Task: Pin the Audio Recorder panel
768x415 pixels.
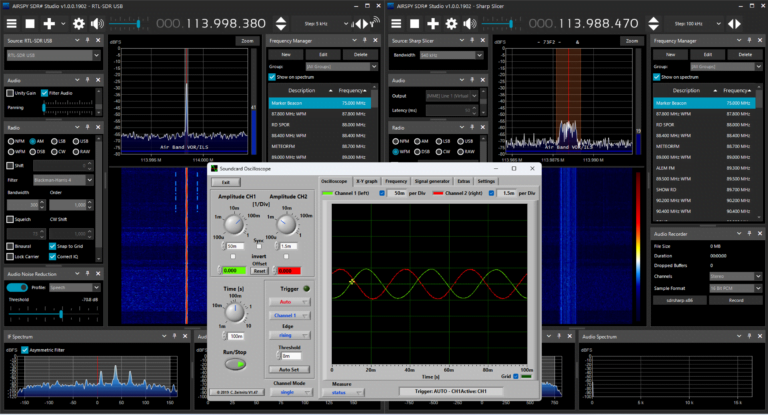Action: click(749, 234)
